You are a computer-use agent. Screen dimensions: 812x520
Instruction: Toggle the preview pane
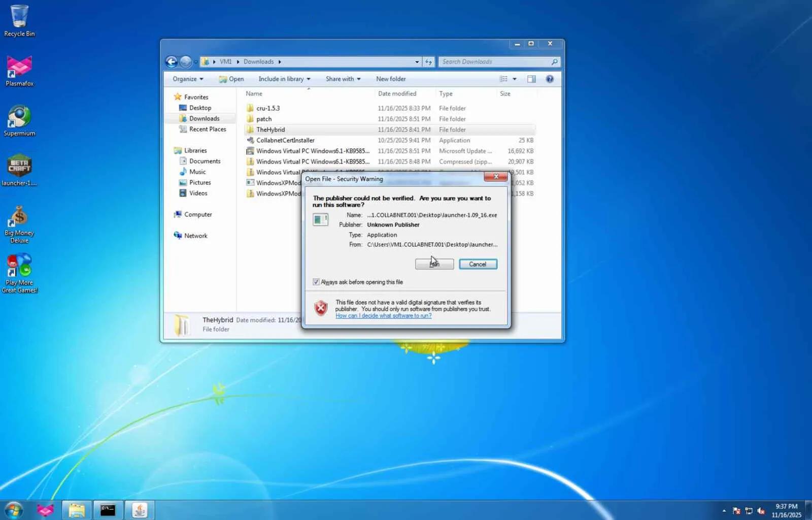click(x=531, y=79)
